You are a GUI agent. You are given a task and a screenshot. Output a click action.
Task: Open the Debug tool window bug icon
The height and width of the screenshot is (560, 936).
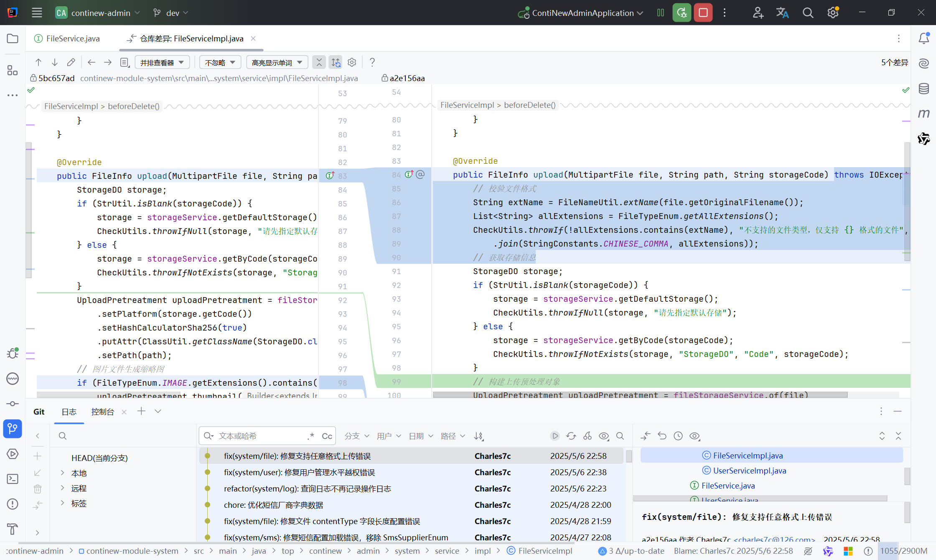13,354
